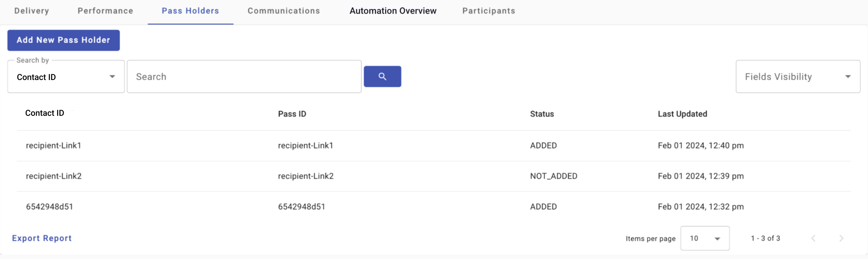
Task: Open the Items per page dropdown
Action: (x=705, y=238)
